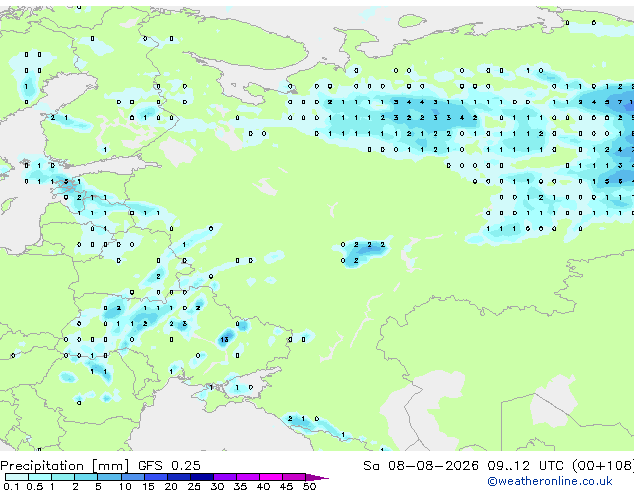
Task: Click legend swatch between 2 and 5
Action: [86, 477]
